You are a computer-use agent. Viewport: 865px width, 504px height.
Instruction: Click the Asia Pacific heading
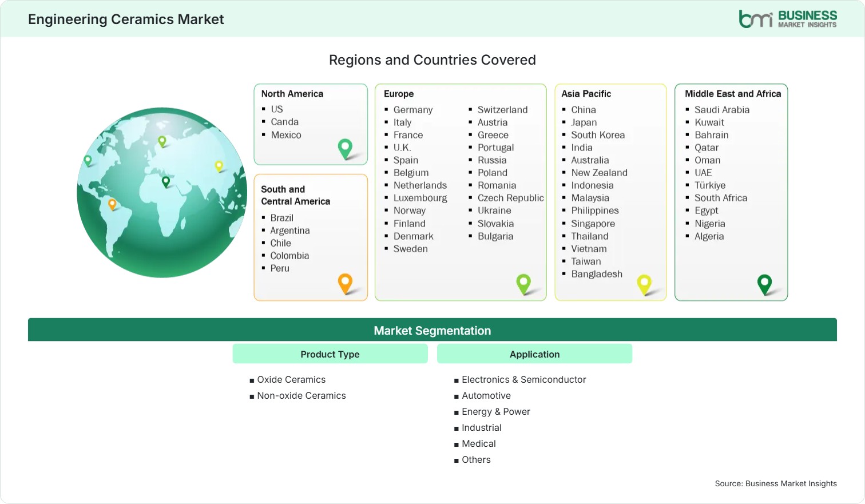pyautogui.click(x=586, y=94)
